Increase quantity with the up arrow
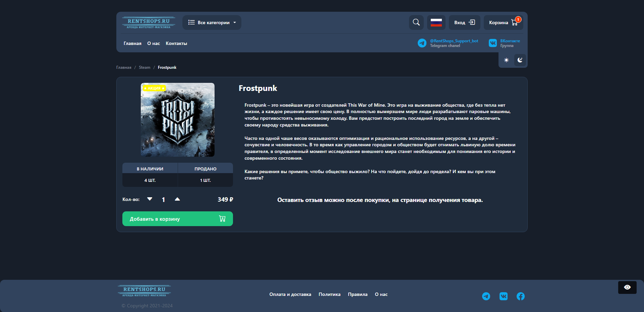 177,199
